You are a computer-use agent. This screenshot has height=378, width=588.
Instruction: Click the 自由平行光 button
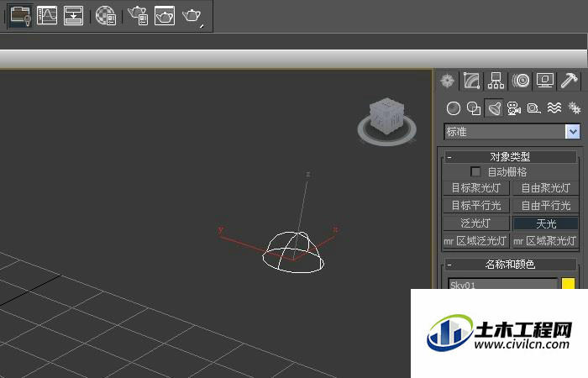tap(546, 206)
